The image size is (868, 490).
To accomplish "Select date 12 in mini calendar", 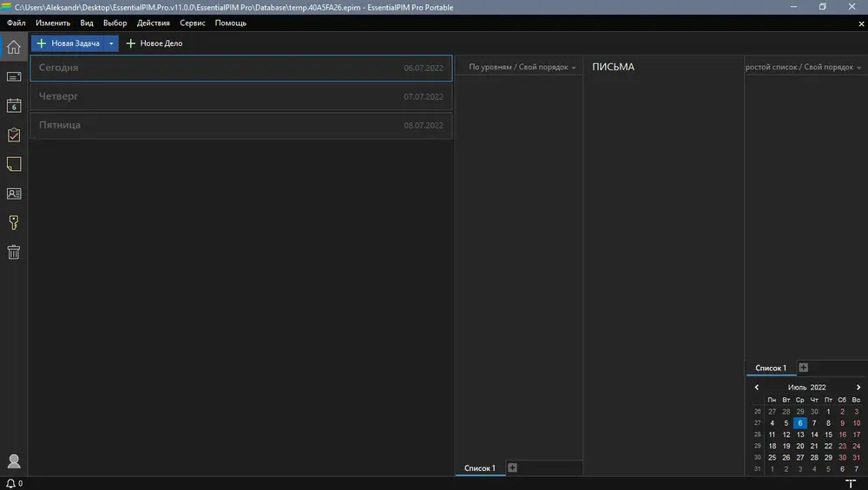I will (x=786, y=434).
